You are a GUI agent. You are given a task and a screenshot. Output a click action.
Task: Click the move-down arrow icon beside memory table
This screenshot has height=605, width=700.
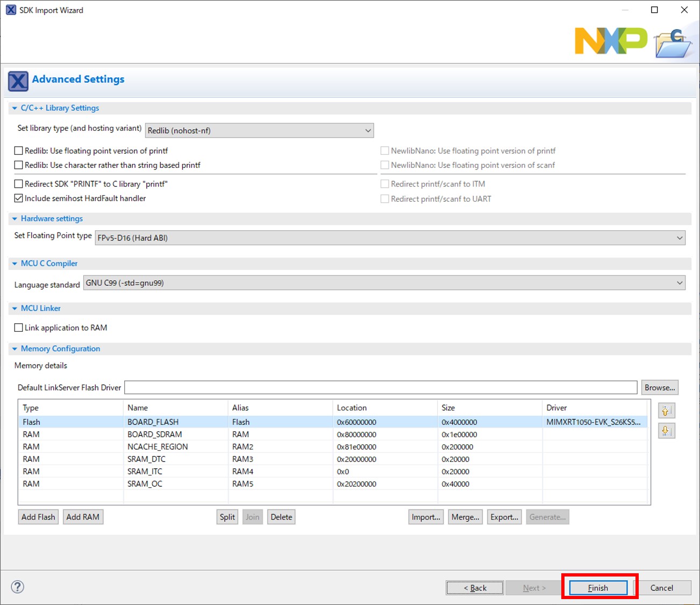coord(666,431)
